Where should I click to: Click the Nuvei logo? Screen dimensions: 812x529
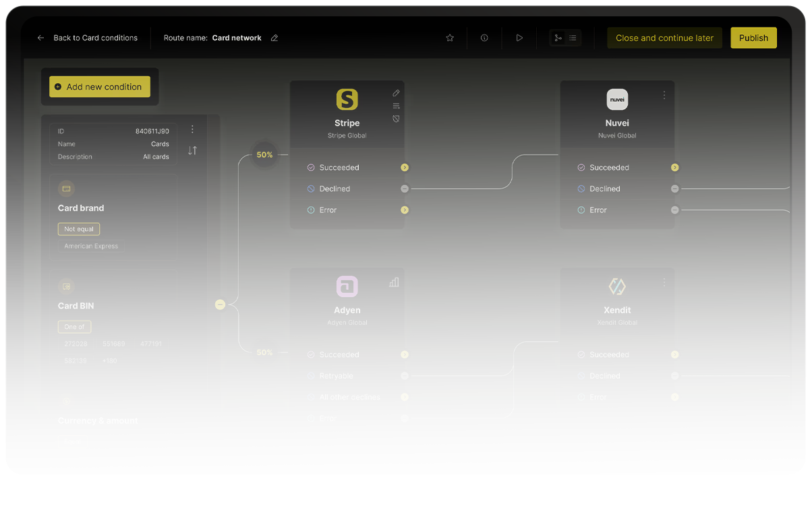click(x=617, y=100)
